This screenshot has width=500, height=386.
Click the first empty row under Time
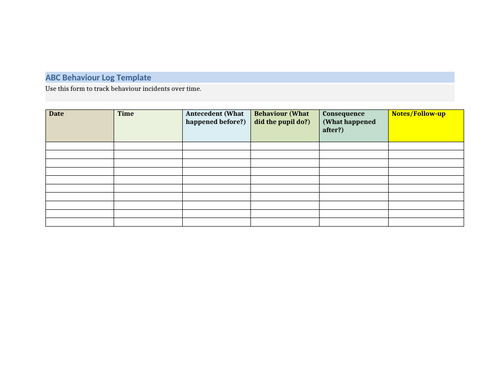pos(148,146)
